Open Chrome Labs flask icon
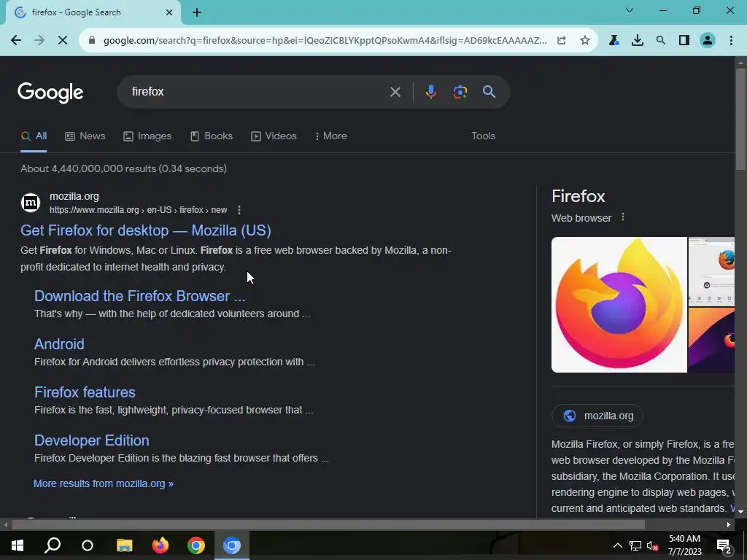747x560 pixels. [x=614, y=41]
